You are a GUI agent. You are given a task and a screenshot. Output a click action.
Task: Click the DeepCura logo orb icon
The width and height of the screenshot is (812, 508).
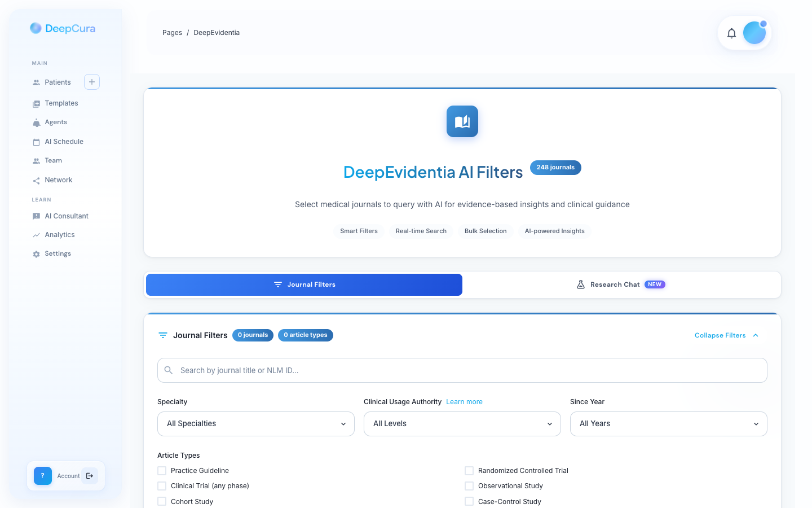(36, 28)
